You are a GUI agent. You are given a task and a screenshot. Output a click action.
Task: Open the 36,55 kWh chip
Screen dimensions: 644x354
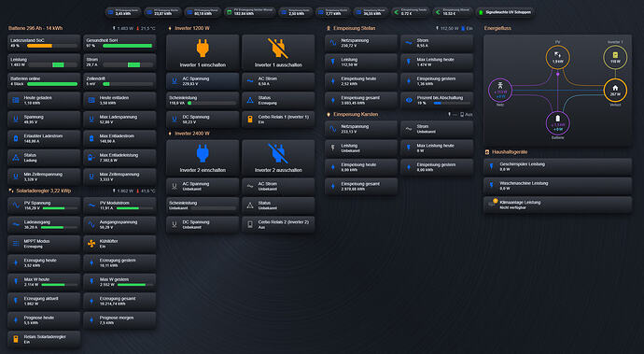[x=371, y=12]
